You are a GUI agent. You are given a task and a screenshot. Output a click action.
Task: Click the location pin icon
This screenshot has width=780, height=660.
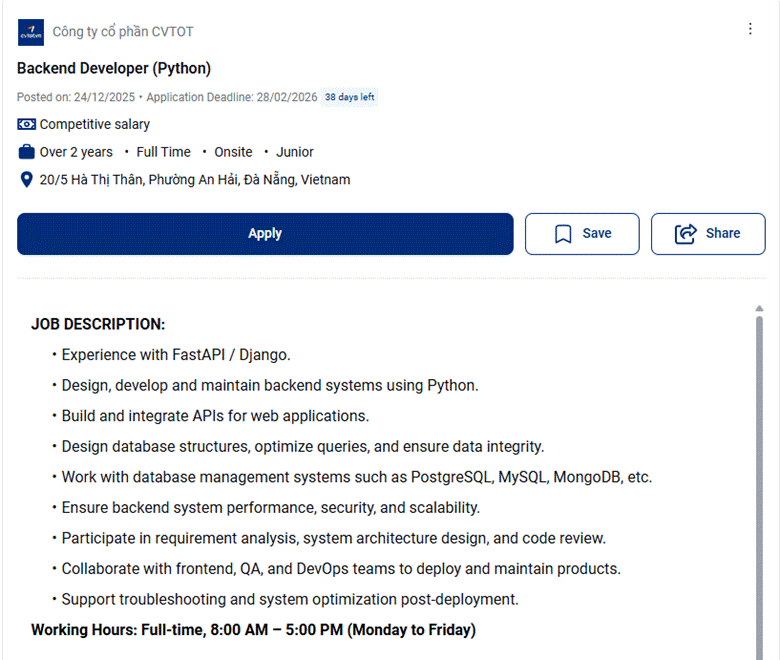27,180
